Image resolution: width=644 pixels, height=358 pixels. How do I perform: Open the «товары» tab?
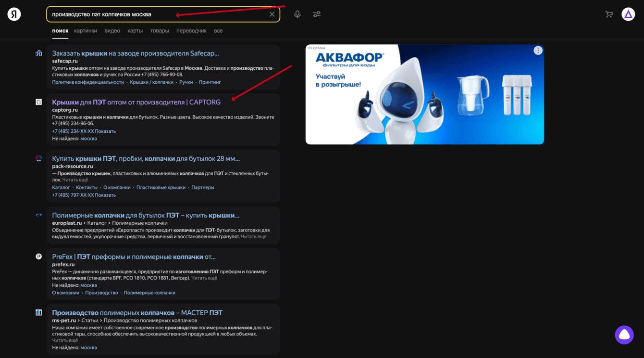pyautogui.click(x=160, y=31)
